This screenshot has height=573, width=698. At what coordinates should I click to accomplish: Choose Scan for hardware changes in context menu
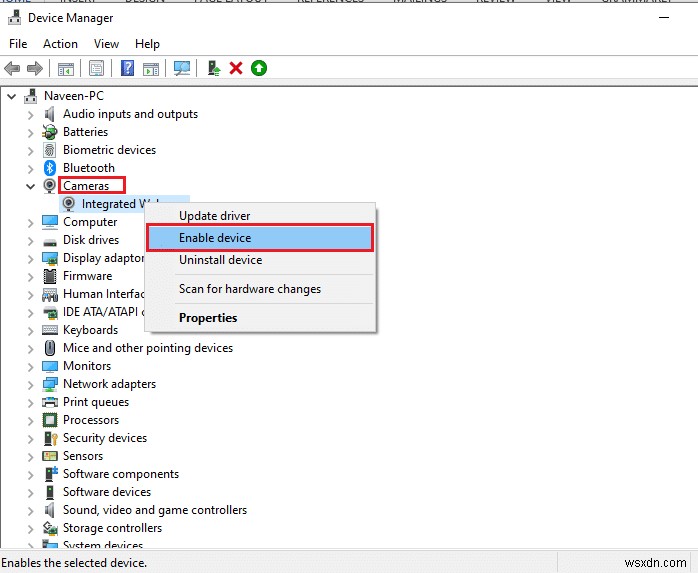click(x=261, y=289)
